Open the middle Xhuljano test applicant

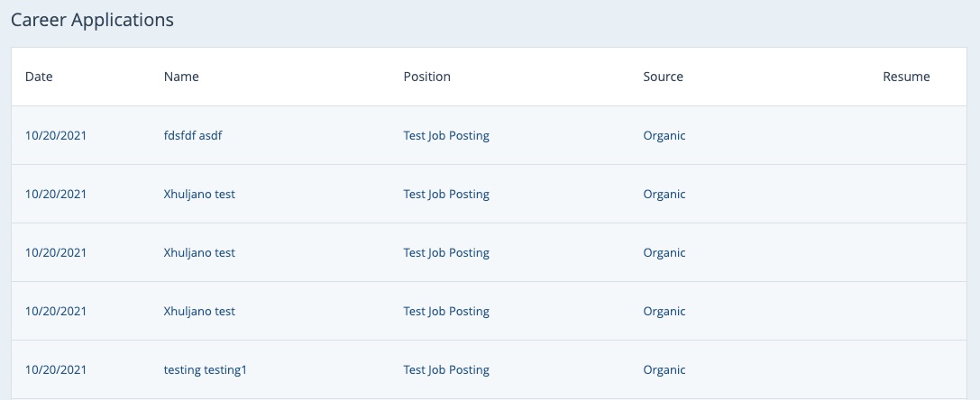[x=199, y=253]
